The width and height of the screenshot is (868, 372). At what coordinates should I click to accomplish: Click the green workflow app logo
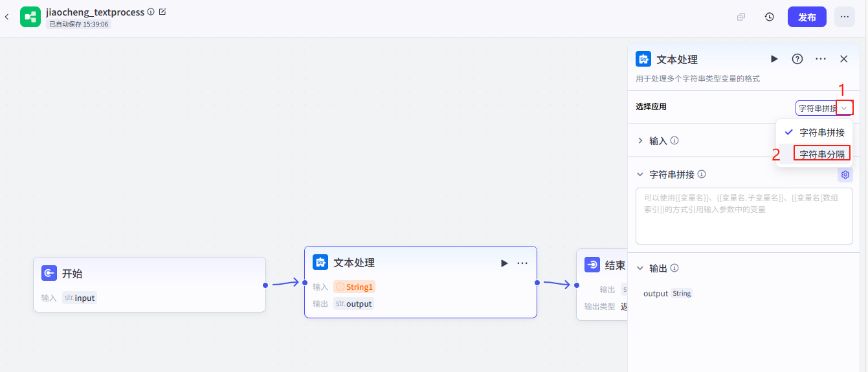pos(30,17)
